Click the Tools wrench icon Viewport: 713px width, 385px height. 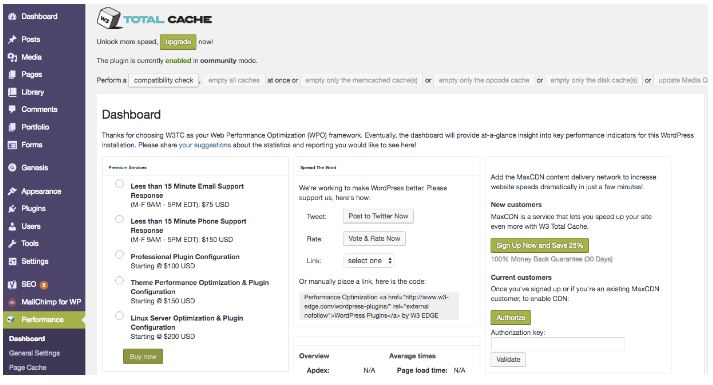coord(12,244)
